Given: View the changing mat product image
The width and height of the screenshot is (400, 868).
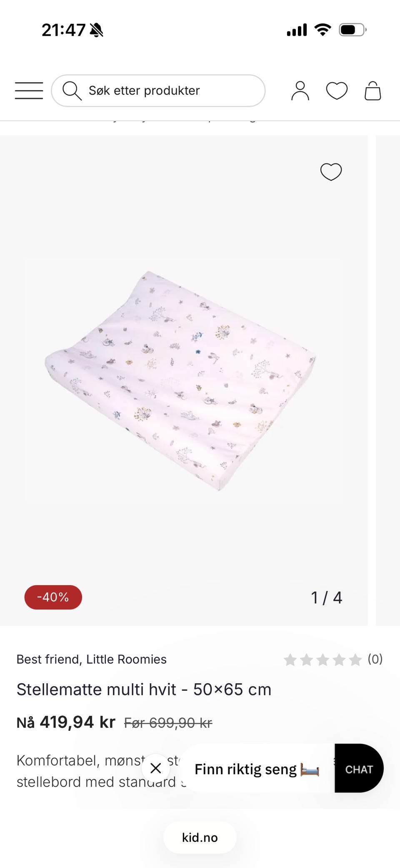Looking at the screenshot, I should pos(180,380).
